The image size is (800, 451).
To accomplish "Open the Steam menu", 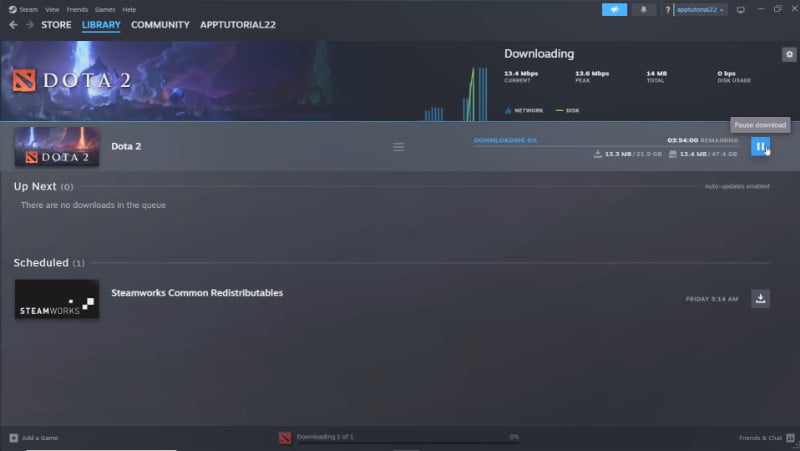I will pyautogui.click(x=29, y=9).
